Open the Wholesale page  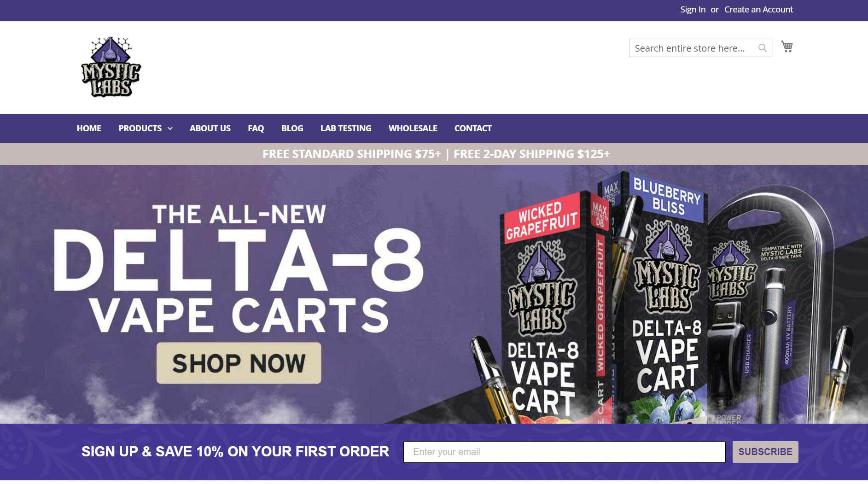(413, 128)
